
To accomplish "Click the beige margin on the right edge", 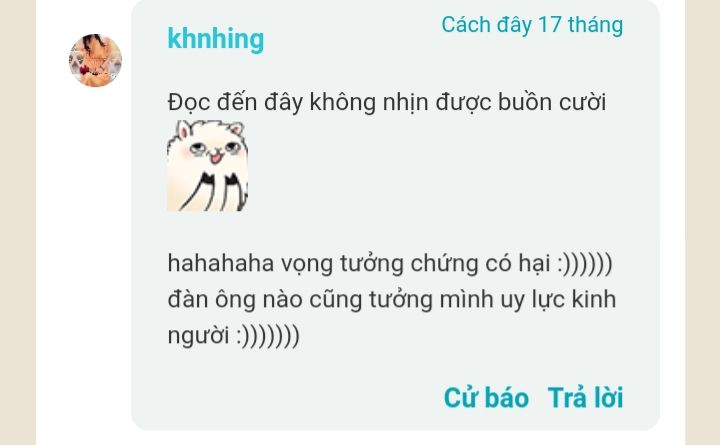I will pos(703,222).
